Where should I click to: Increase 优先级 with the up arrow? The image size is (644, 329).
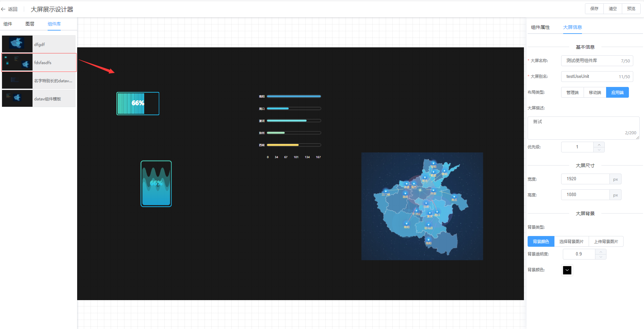599,144
